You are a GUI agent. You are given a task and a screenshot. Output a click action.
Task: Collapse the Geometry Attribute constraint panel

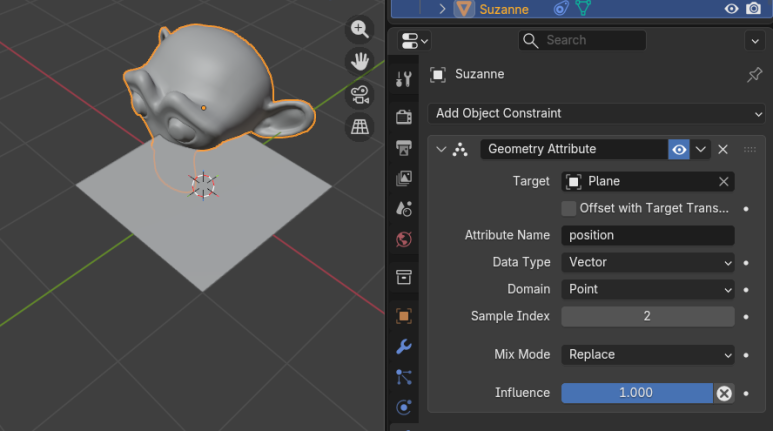coord(441,149)
